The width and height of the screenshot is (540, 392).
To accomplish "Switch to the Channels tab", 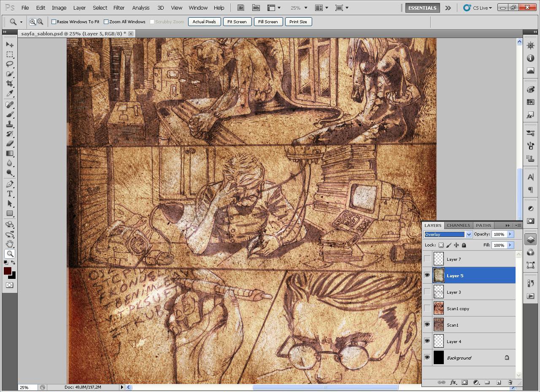I will 458,225.
